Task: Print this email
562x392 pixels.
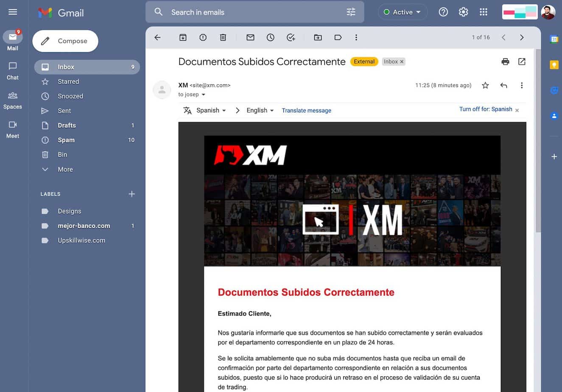Action: pyautogui.click(x=505, y=62)
